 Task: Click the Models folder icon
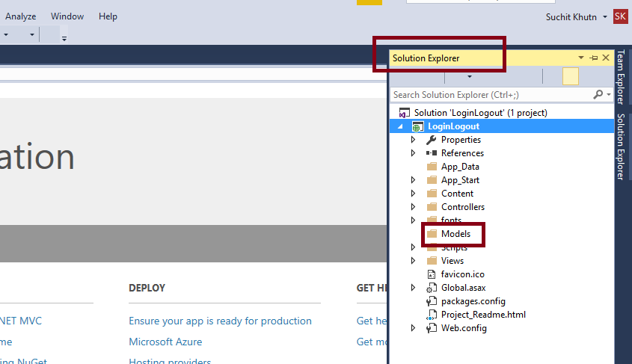coord(432,234)
